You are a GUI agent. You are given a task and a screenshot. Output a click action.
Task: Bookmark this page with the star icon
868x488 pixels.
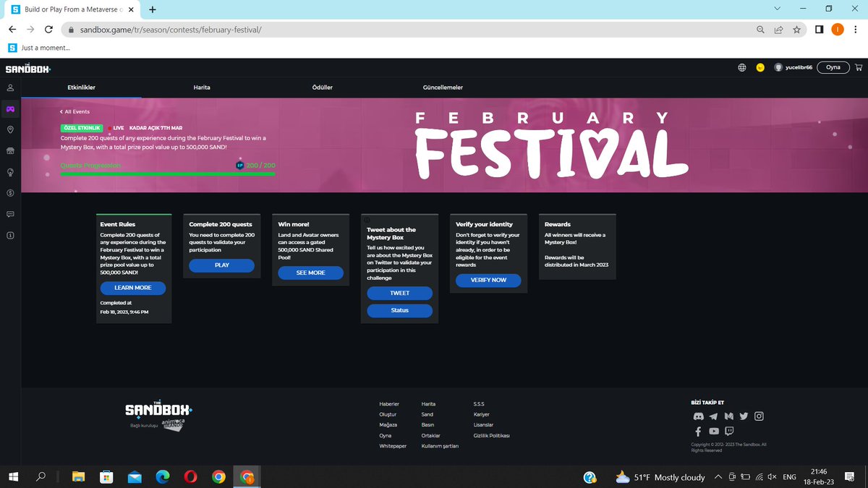click(x=796, y=30)
